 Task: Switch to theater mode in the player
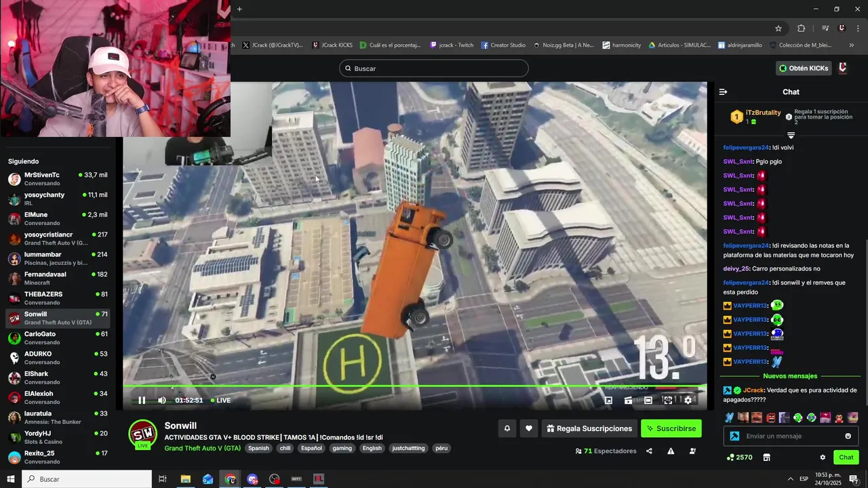click(648, 400)
